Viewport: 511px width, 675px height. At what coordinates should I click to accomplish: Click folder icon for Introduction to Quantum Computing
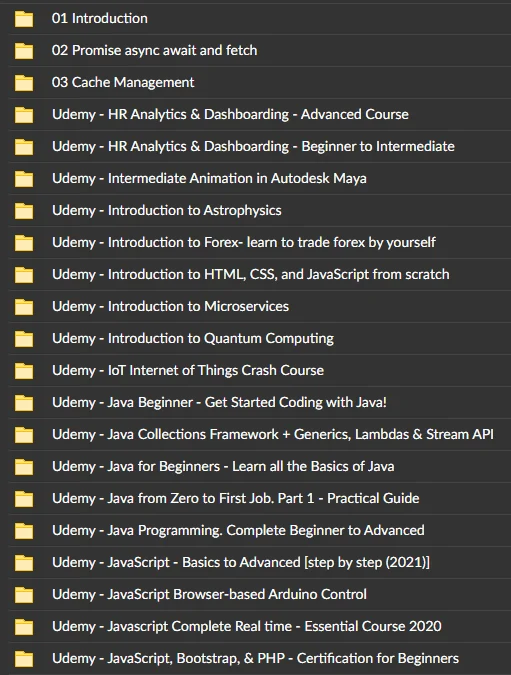(24, 339)
